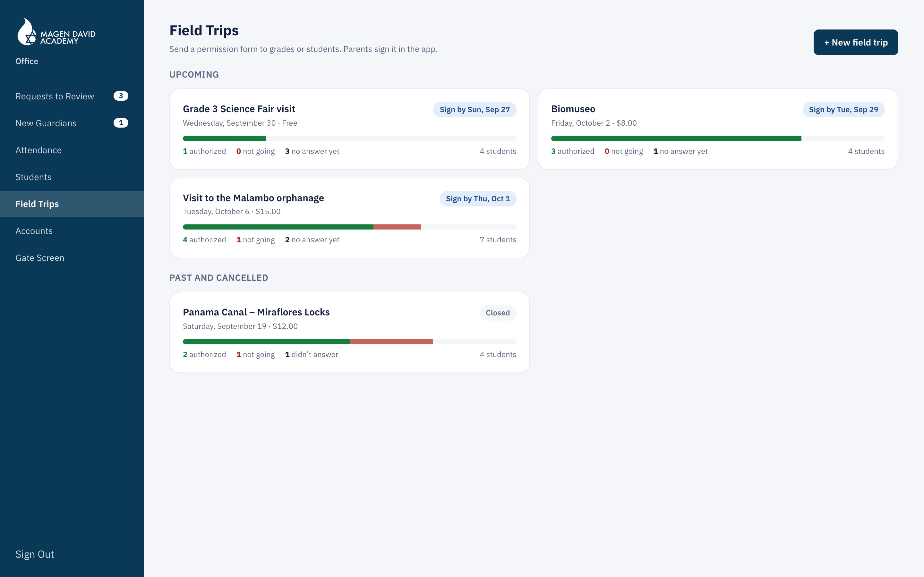The image size is (924, 577).
Task: Open Requests to Review badge showing 3
Action: point(121,96)
